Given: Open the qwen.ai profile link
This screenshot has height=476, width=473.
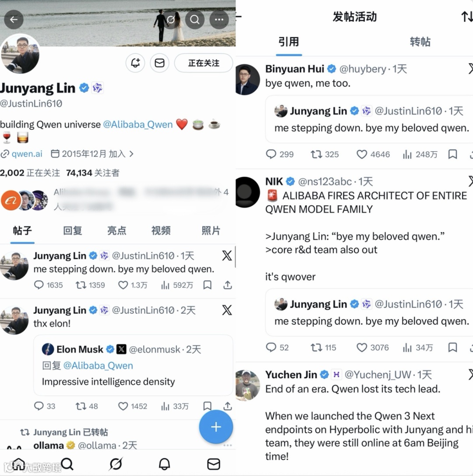Looking at the screenshot, I should 27,154.
